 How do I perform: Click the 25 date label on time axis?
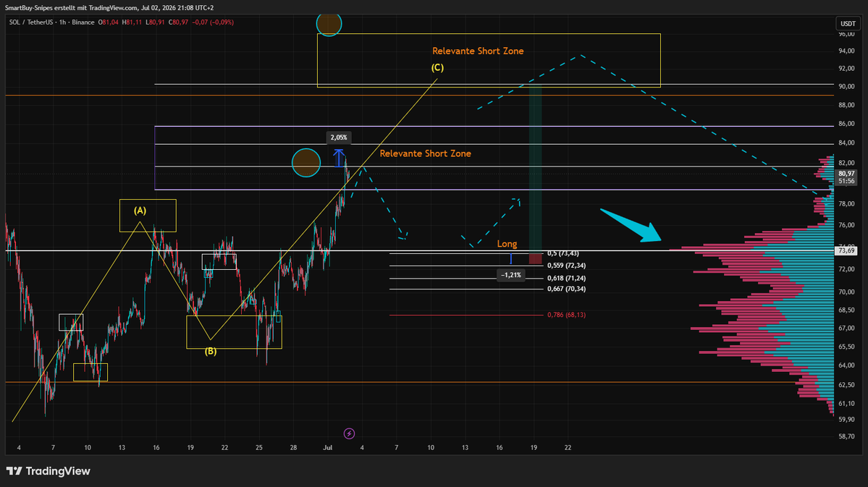(259, 447)
